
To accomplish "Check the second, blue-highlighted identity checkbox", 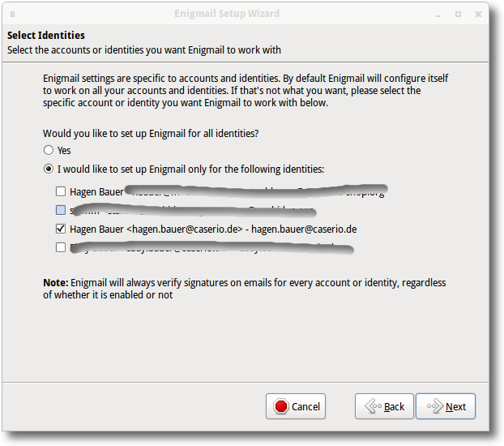I will click(61, 210).
